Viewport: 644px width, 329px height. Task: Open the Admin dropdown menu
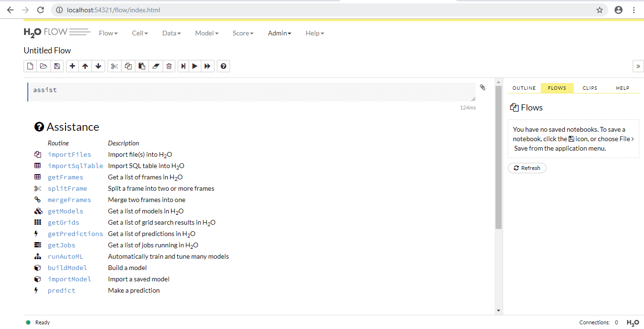pos(280,33)
